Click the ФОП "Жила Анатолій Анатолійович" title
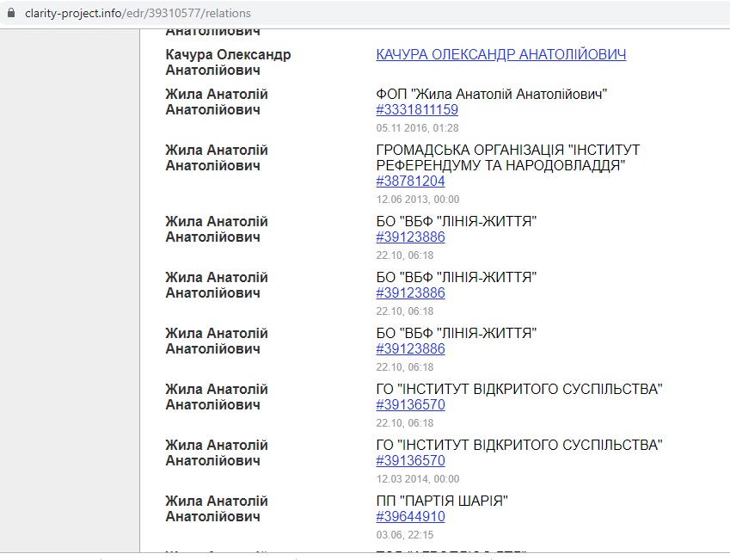Image resolution: width=730 pixels, height=560 pixels. pos(492,94)
